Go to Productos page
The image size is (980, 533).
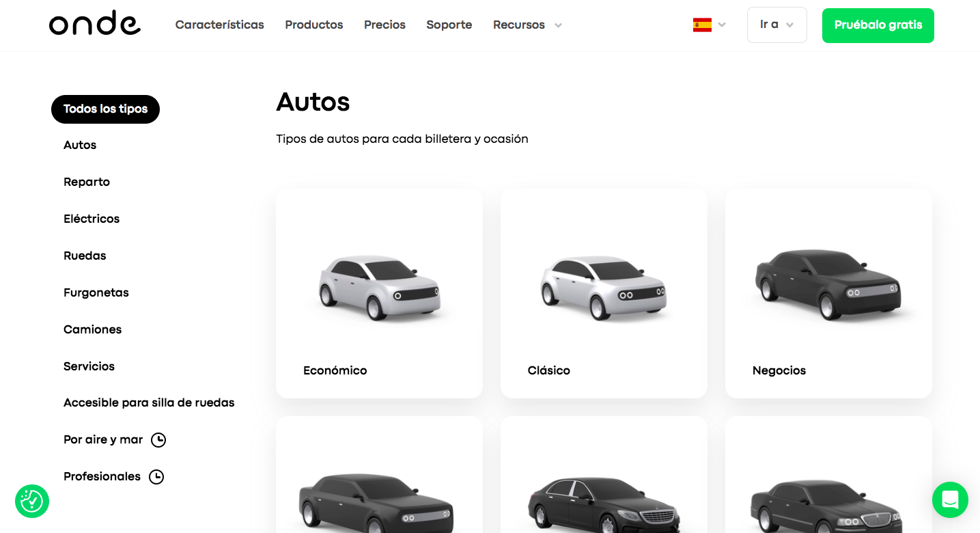click(314, 25)
